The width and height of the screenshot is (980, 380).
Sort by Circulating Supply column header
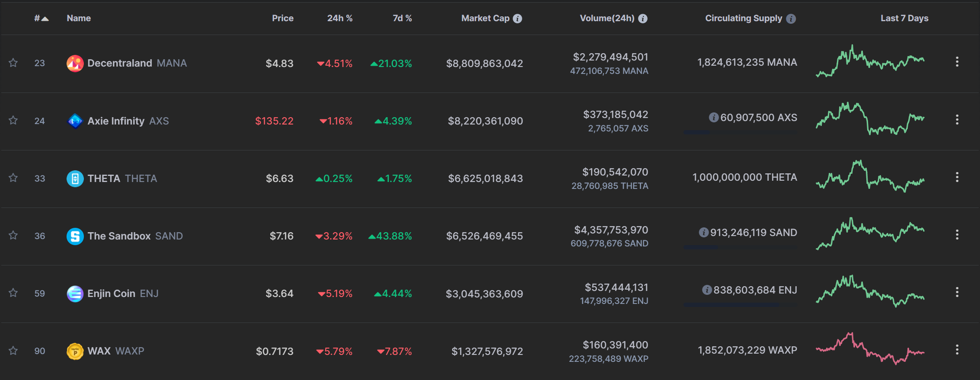coord(744,18)
